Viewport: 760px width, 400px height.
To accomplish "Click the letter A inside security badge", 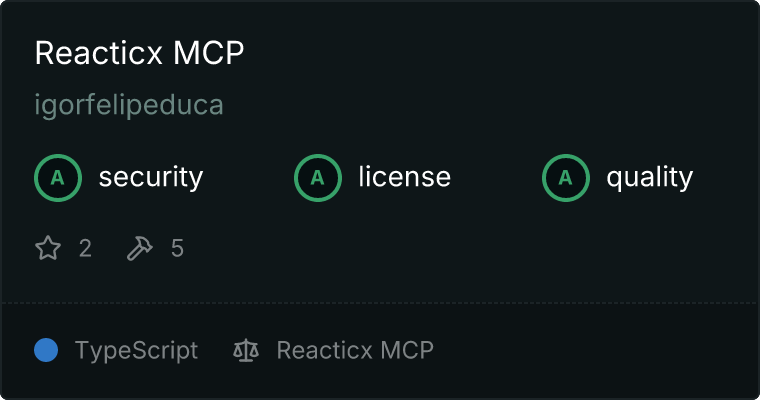I will [x=58, y=178].
